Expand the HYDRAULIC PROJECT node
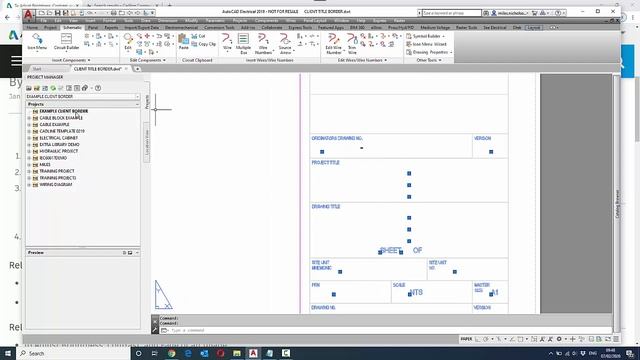This screenshot has height=360, width=640. click(x=29, y=151)
